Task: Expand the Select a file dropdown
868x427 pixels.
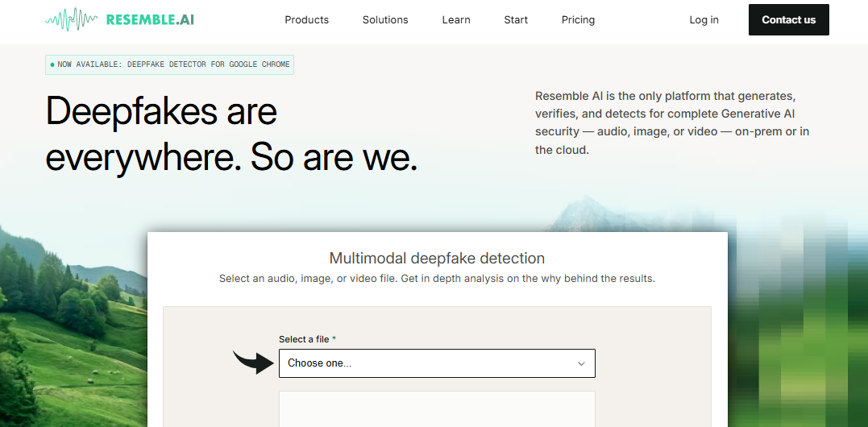Action: click(x=437, y=363)
